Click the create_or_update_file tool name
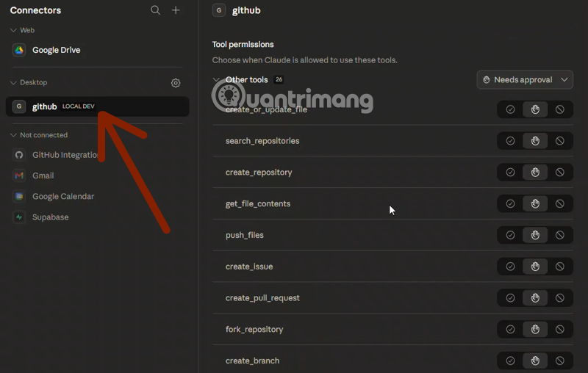This screenshot has width=588, height=373. 266,109
